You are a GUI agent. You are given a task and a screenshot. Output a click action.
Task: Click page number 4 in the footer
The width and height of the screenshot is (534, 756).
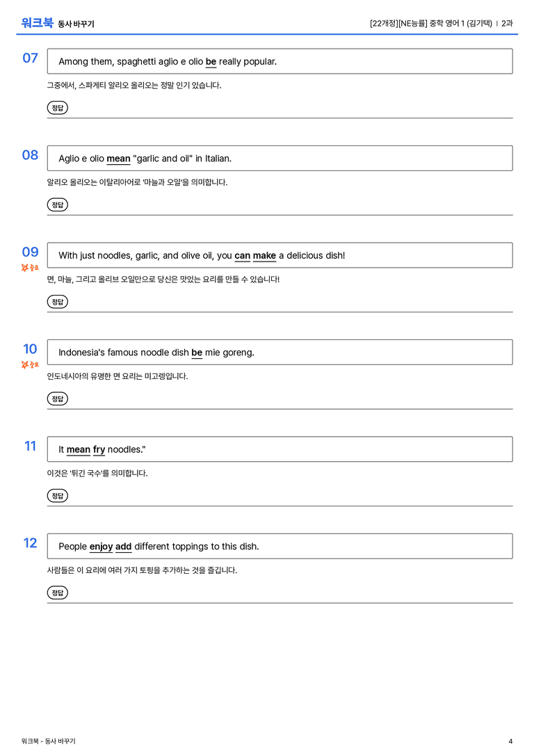pyautogui.click(x=510, y=741)
